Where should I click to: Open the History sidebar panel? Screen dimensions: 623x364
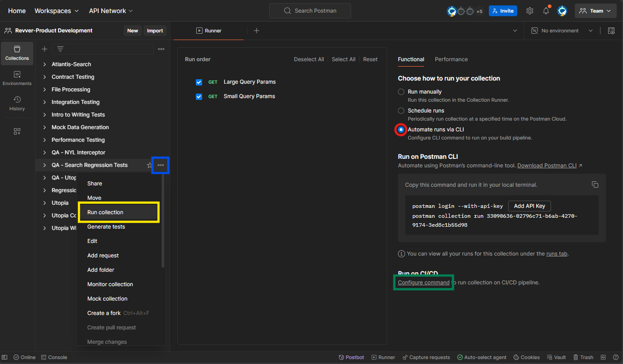(x=17, y=103)
